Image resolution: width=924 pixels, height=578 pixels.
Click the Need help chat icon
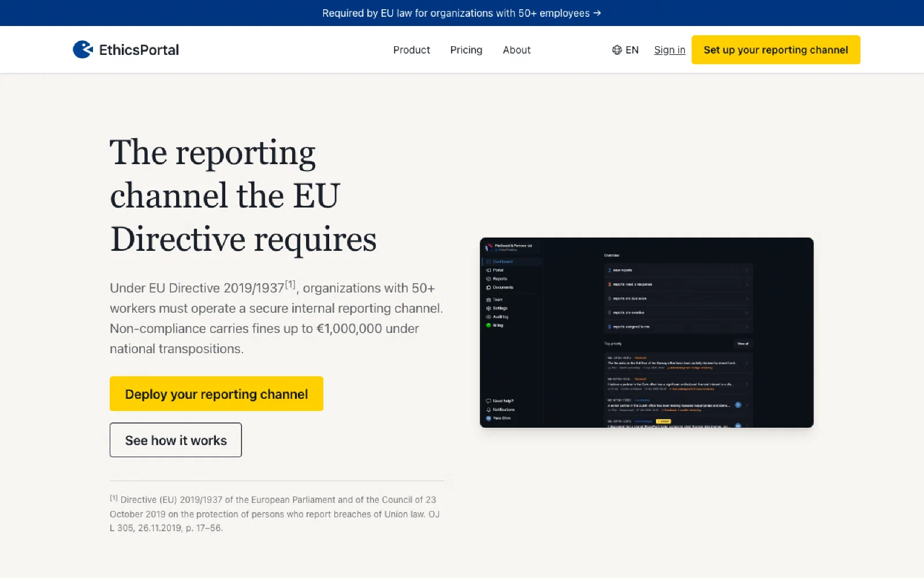pos(488,401)
